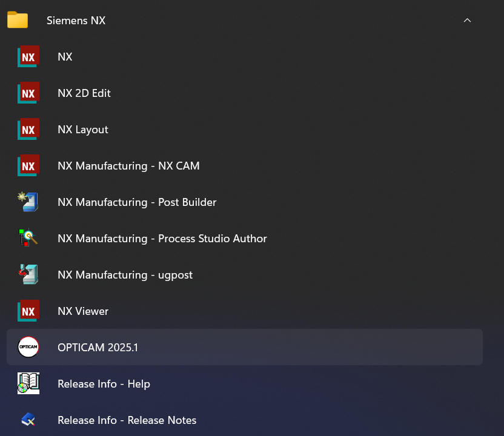Click the Release Info Help book icon
This screenshot has height=436, width=504.
point(28,383)
